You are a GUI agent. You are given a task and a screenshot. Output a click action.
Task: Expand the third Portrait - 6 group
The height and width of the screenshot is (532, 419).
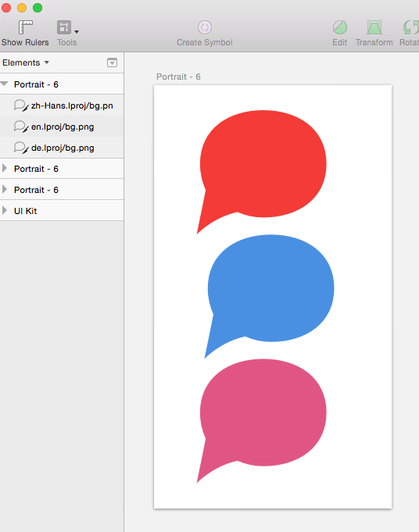5,189
